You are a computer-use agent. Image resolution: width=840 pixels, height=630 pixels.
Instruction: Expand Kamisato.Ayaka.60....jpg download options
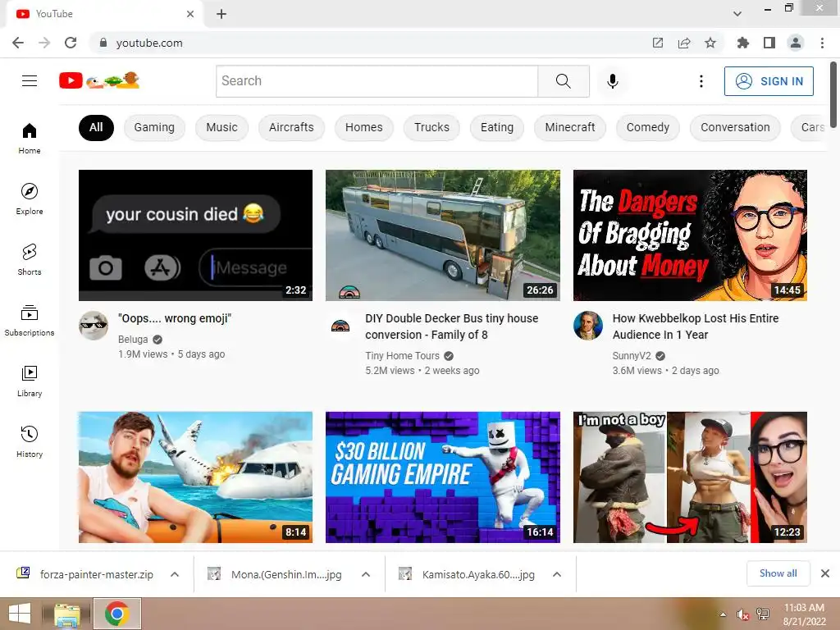[x=557, y=574]
